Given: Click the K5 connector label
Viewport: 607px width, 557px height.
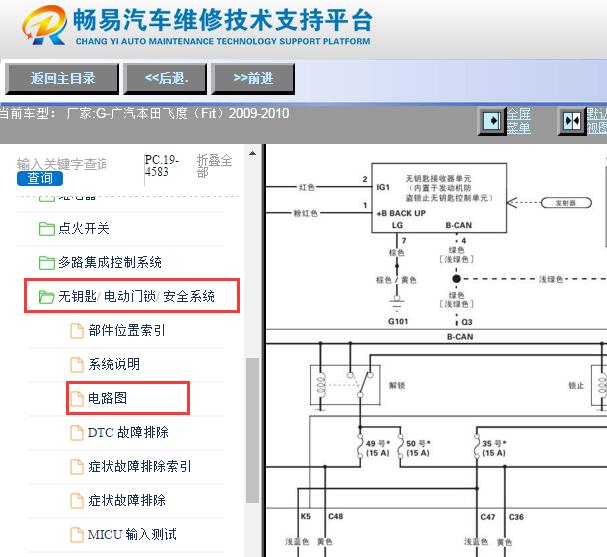Looking at the screenshot, I should pos(306,516).
